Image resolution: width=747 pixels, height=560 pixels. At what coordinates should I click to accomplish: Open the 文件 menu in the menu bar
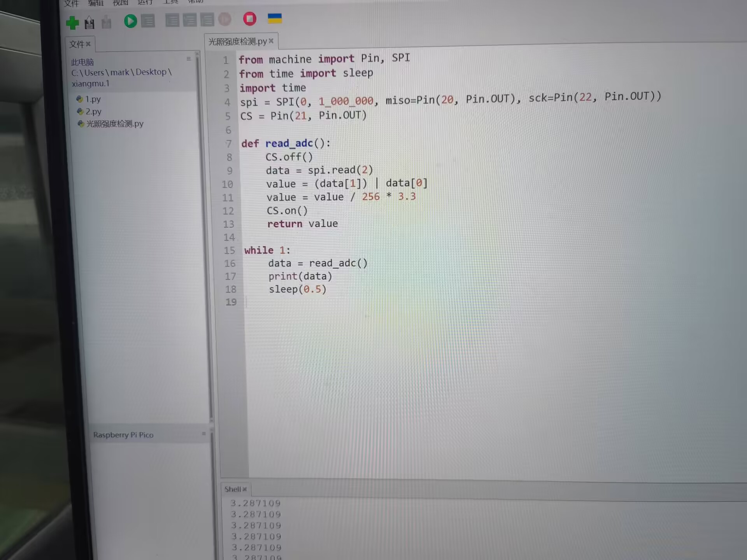click(71, 3)
